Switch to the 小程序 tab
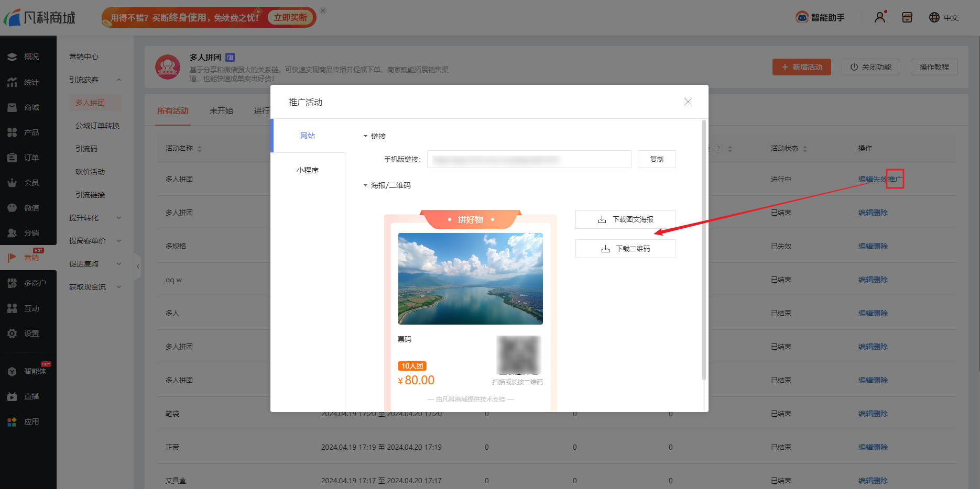The height and width of the screenshot is (489, 980). click(x=308, y=170)
